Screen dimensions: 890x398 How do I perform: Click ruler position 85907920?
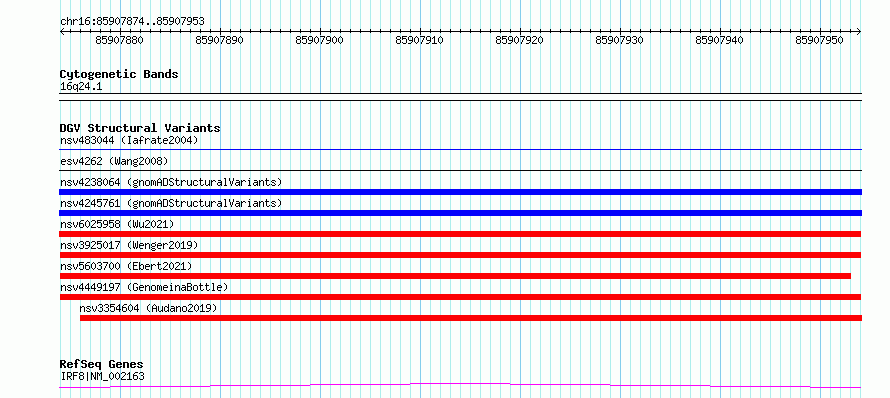pos(519,40)
